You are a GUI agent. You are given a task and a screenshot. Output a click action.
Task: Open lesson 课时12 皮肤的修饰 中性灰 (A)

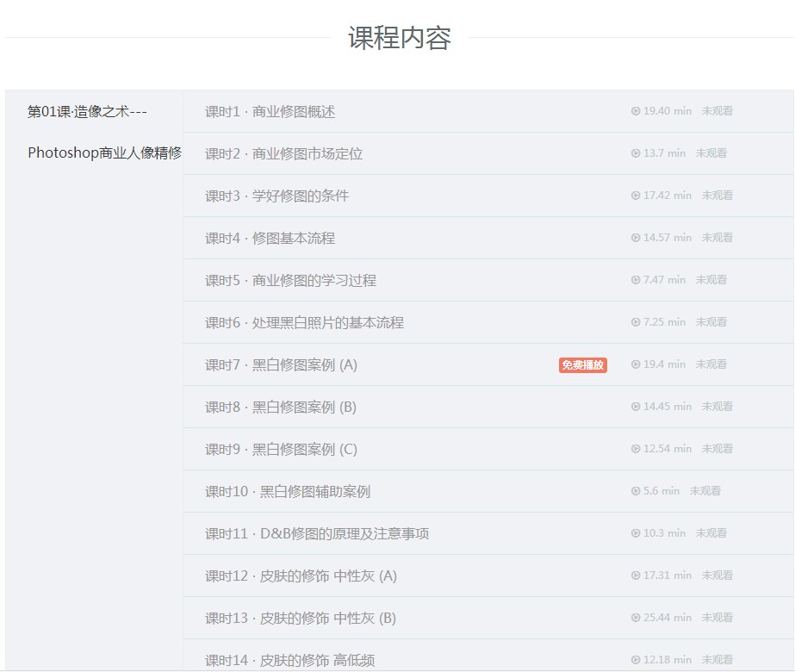tap(301, 576)
